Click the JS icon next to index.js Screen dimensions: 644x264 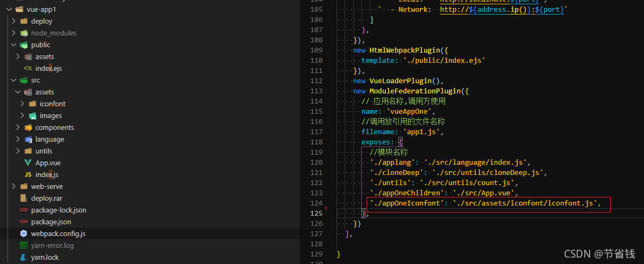(28, 174)
